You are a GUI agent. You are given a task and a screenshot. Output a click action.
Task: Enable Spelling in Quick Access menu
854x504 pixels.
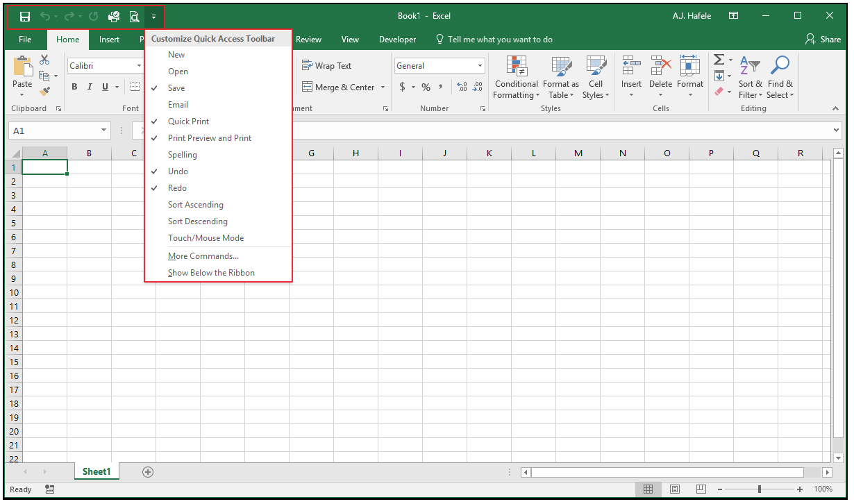point(218,155)
